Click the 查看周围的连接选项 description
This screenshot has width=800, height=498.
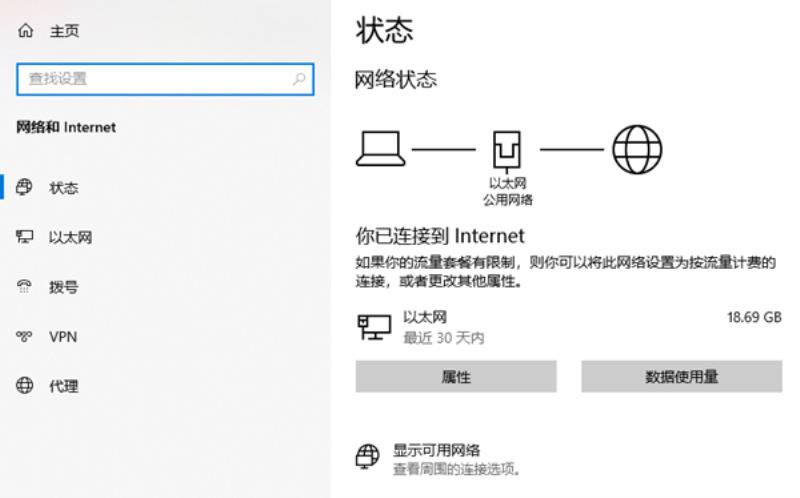click(x=457, y=469)
